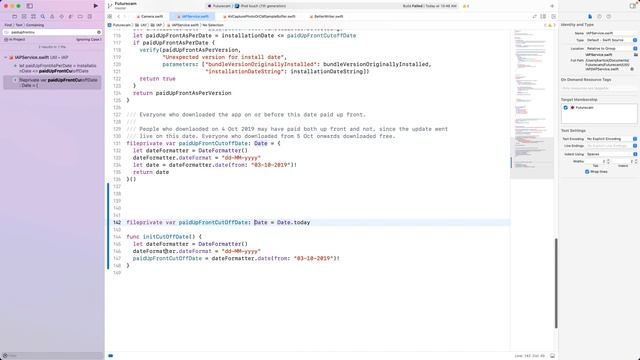This screenshot has width=640, height=360.
Task: Click Find mode in search navigator
Action: (x=8, y=25)
